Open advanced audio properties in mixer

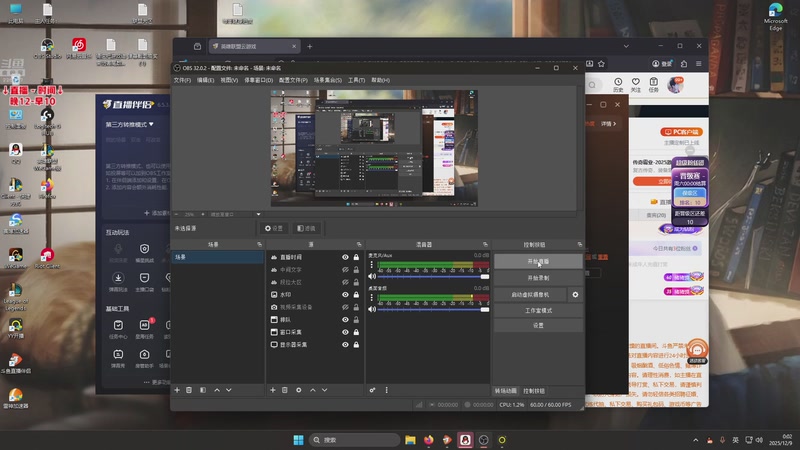(x=372, y=390)
